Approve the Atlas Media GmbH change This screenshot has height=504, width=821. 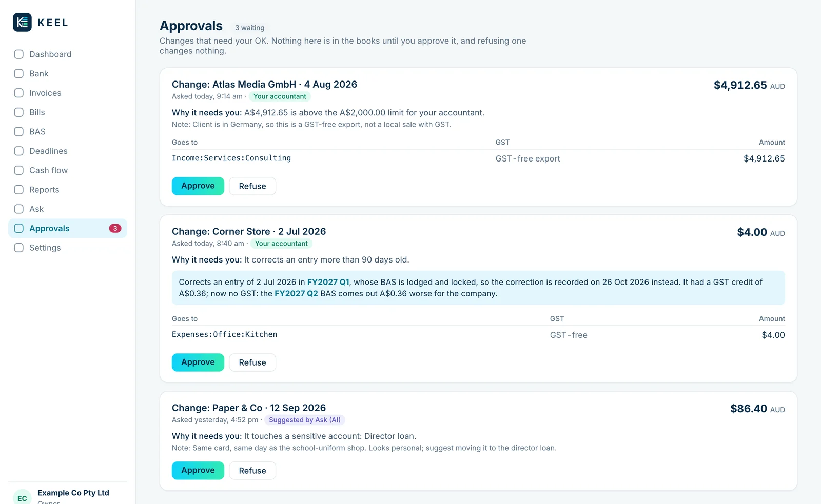[x=198, y=186]
